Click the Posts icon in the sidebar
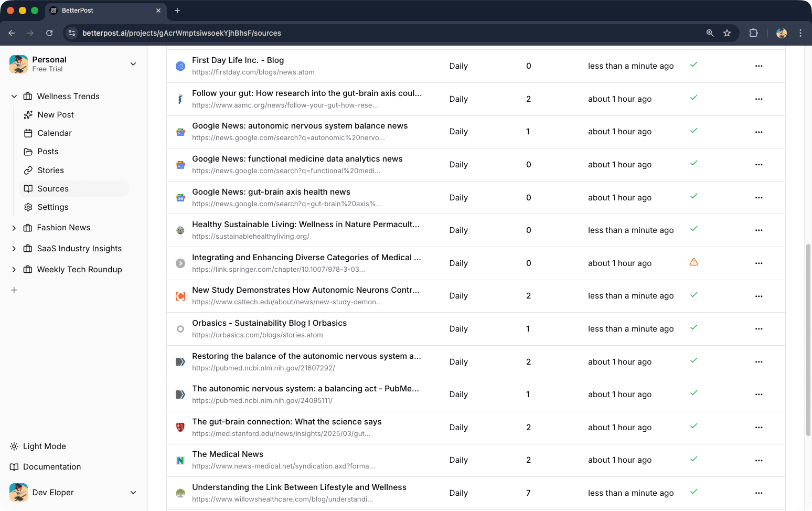The width and height of the screenshot is (812, 511). click(x=28, y=151)
